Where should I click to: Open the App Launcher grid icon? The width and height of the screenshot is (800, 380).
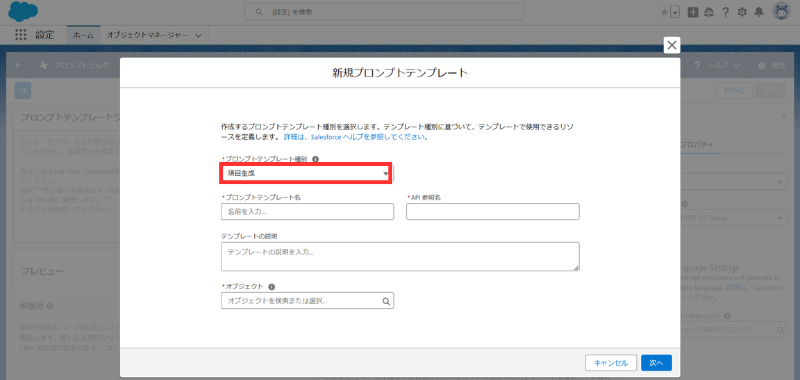pyautogui.click(x=20, y=35)
